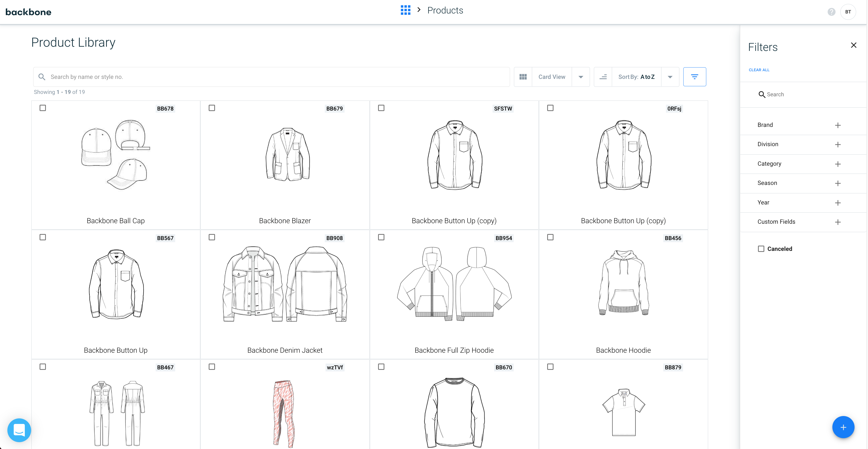Select the wzTVf leggings checkbox

tap(212, 367)
